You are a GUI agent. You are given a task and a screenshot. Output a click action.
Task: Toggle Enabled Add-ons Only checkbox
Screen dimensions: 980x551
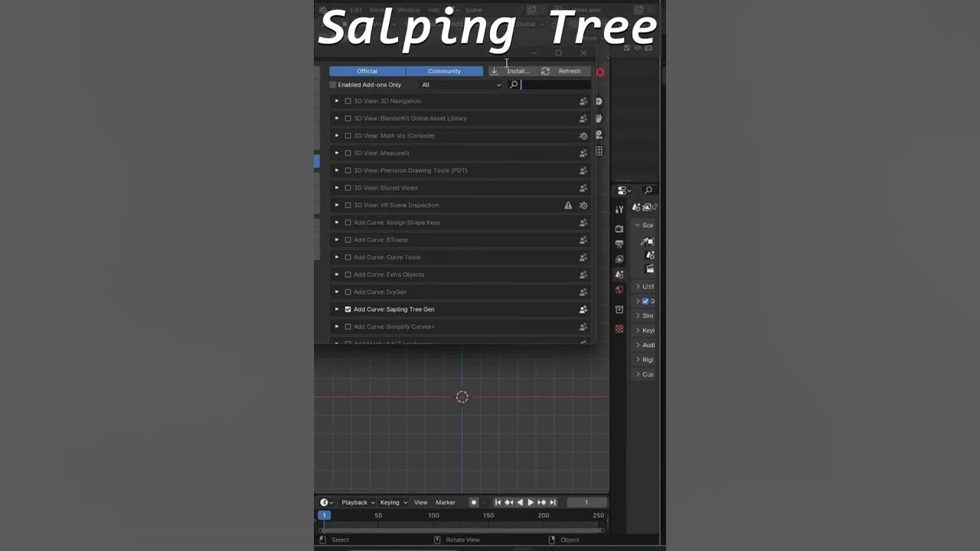pyautogui.click(x=333, y=85)
